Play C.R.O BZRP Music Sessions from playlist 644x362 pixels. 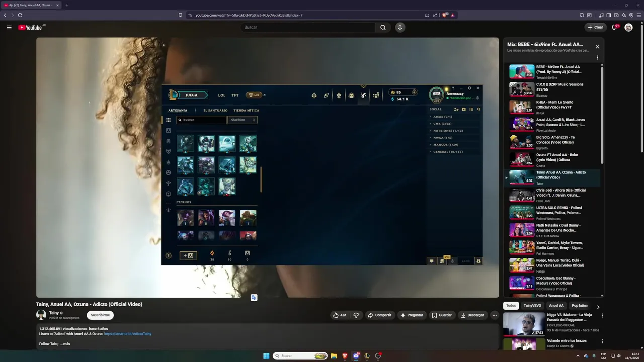tap(554, 89)
